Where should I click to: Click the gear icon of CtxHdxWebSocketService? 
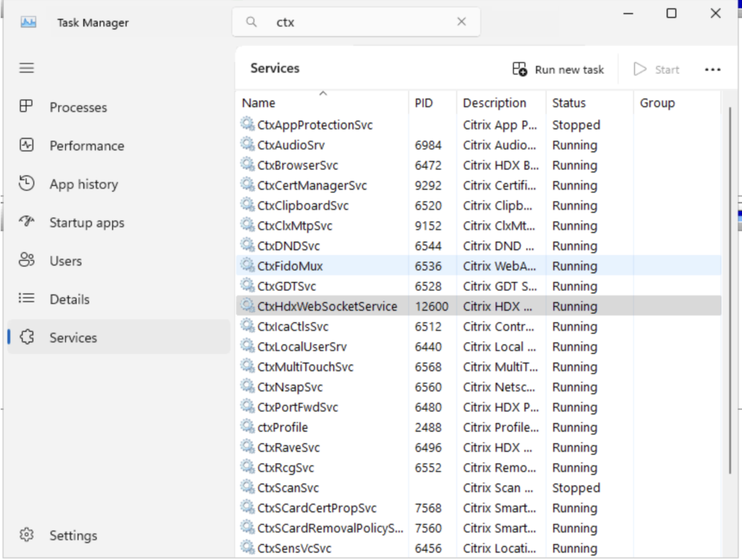point(247,305)
